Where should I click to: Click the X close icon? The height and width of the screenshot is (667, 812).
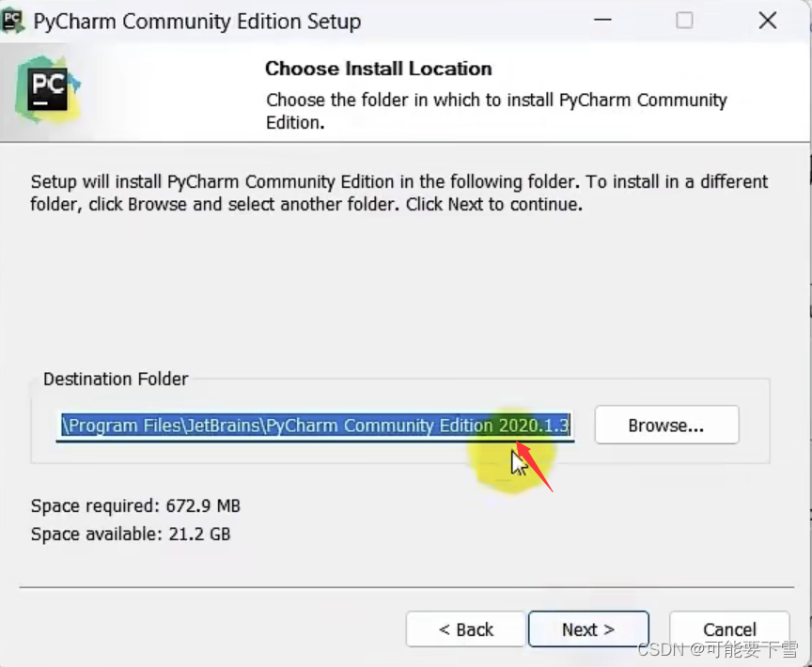pyautogui.click(x=767, y=21)
